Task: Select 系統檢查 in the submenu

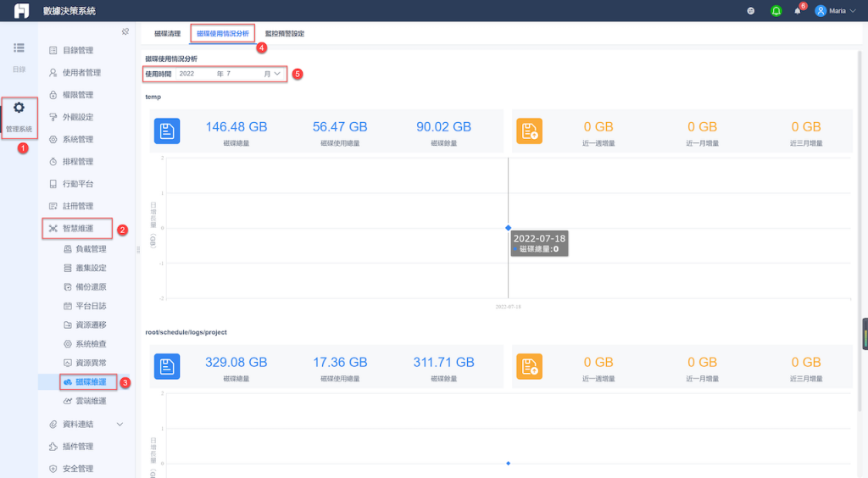Action: coord(91,343)
